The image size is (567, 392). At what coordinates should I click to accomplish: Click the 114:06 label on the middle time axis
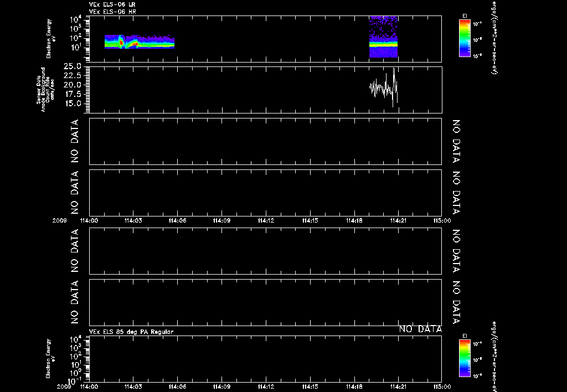click(x=177, y=220)
